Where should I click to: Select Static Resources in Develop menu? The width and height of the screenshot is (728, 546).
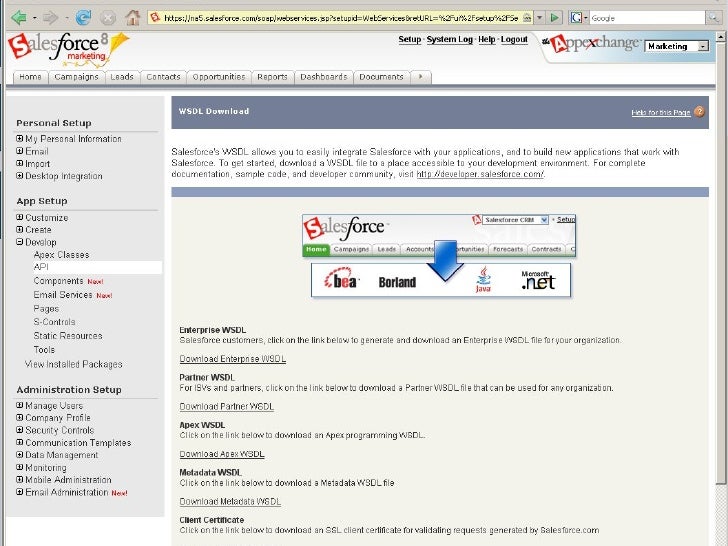68,336
